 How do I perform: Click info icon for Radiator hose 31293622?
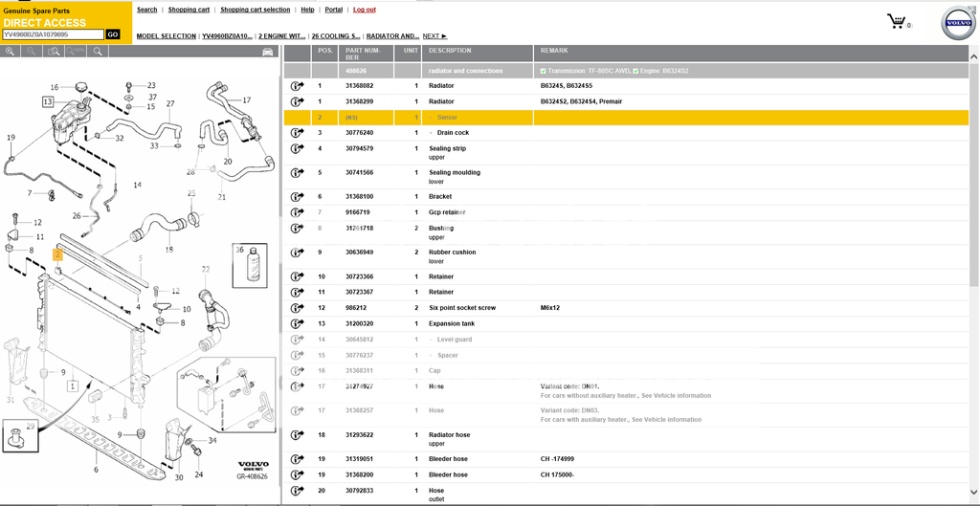pyautogui.click(x=297, y=436)
